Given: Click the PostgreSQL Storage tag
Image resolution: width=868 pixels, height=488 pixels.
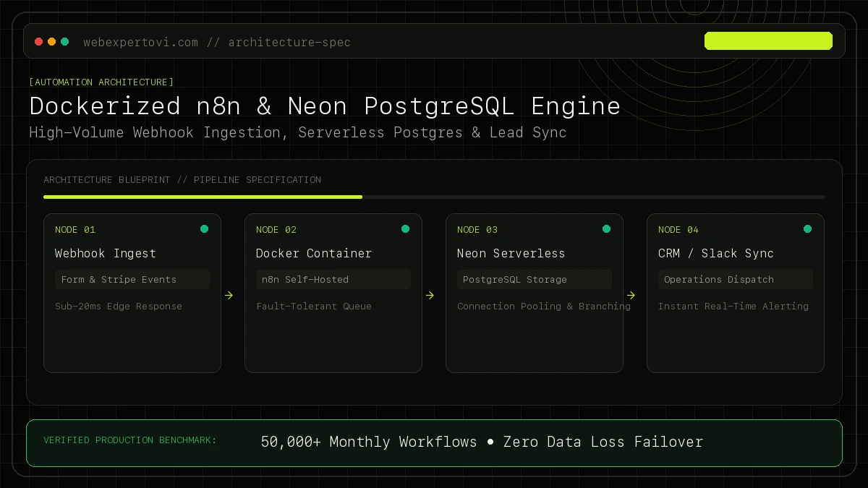Looking at the screenshot, I should tap(535, 280).
